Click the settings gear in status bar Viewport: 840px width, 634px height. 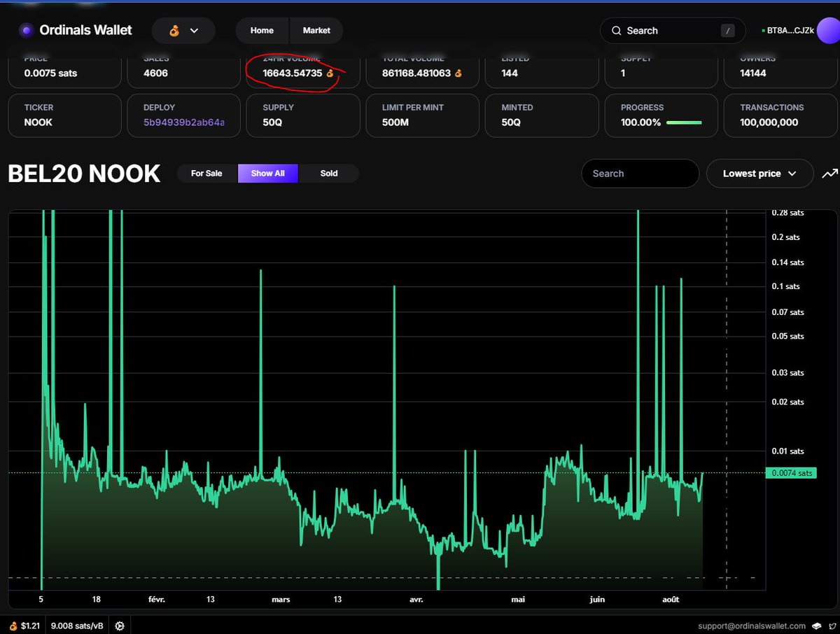coord(120,626)
